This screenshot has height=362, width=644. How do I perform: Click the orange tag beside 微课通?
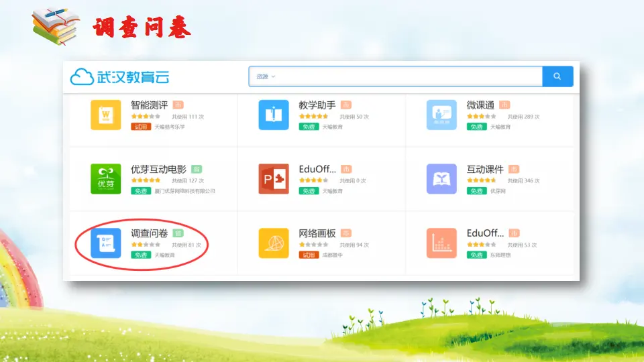(x=504, y=105)
